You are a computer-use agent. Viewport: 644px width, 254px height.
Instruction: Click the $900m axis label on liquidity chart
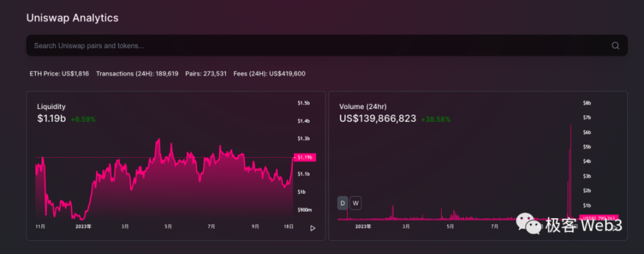click(304, 210)
